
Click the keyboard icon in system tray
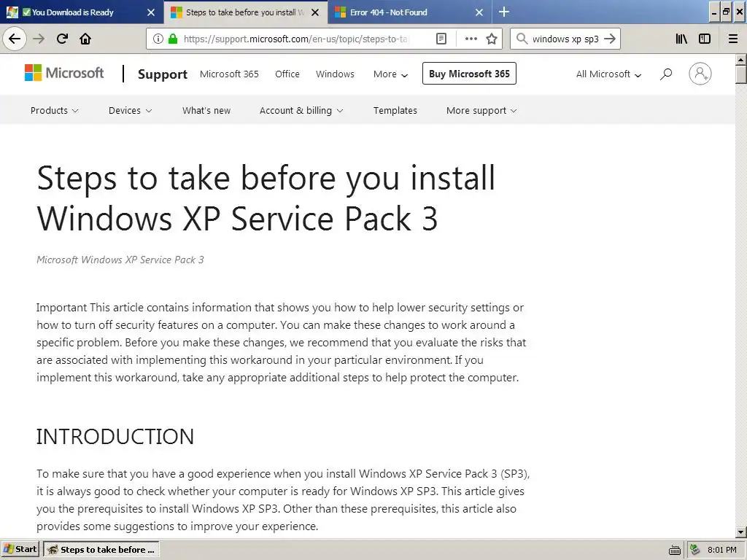(675, 550)
